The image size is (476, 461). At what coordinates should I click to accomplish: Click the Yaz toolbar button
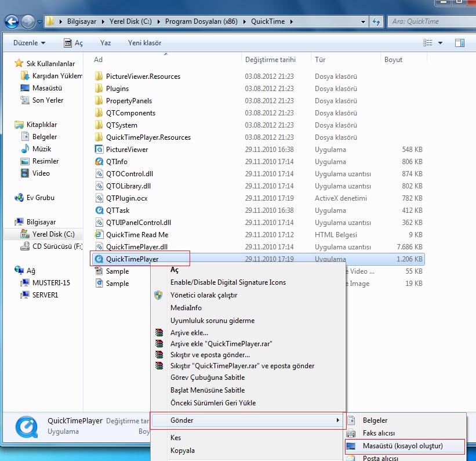pos(106,43)
